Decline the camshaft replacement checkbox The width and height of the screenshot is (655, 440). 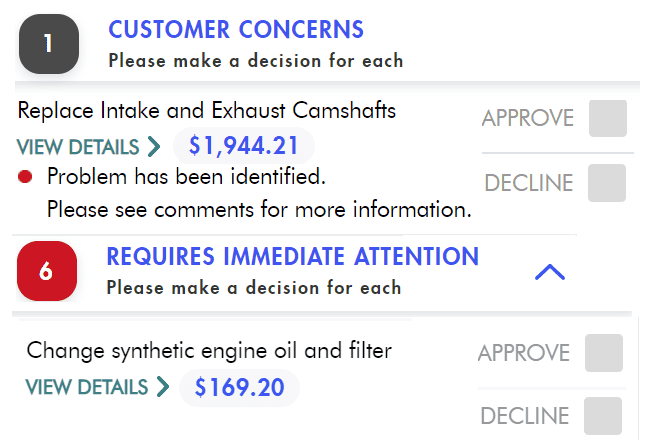[x=607, y=183]
